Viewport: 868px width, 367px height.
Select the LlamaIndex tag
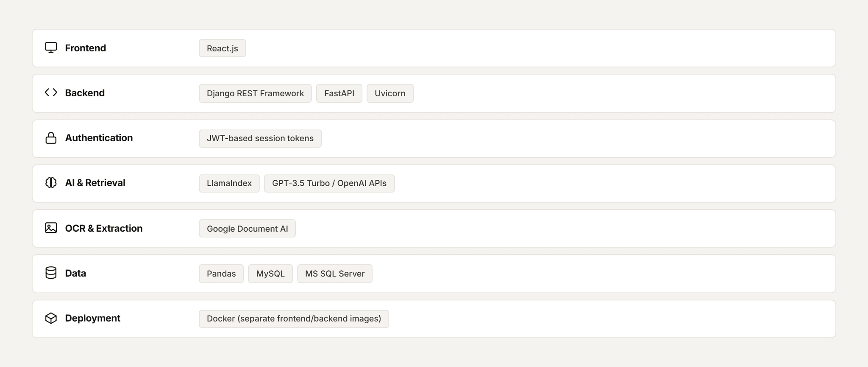click(x=229, y=183)
